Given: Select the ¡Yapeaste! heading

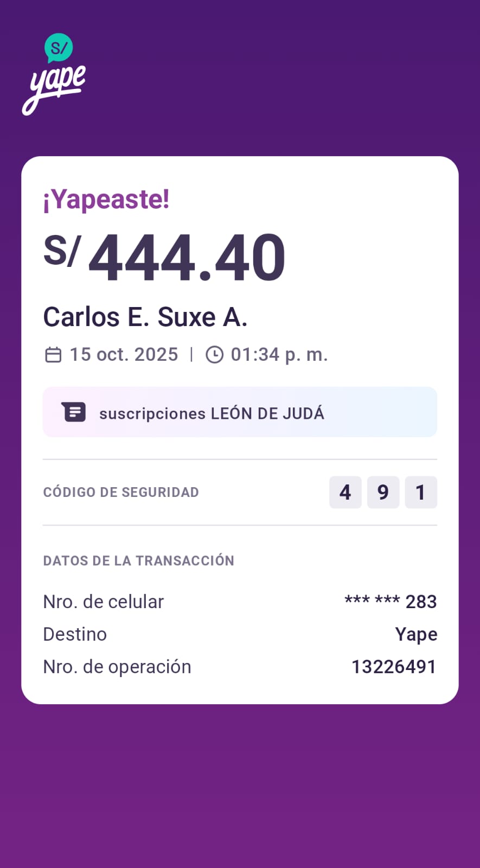Looking at the screenshot, I should point(106,199).
